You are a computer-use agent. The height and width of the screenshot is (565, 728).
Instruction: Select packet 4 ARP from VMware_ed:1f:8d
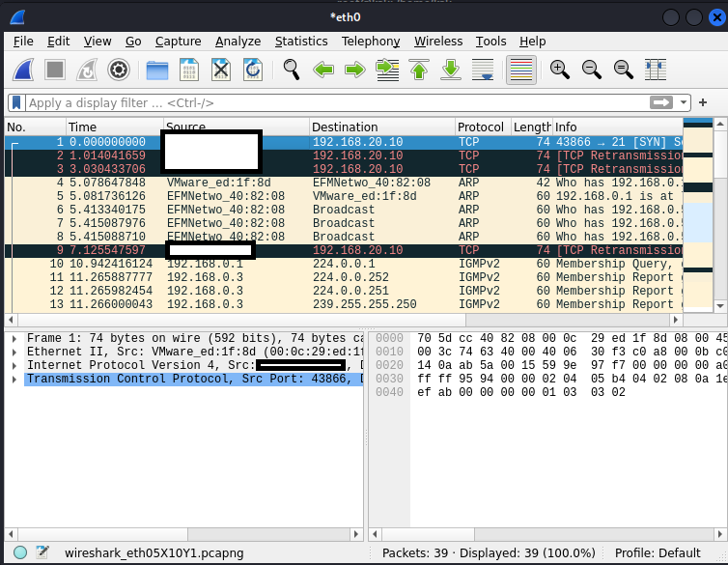tap(344, 183)
